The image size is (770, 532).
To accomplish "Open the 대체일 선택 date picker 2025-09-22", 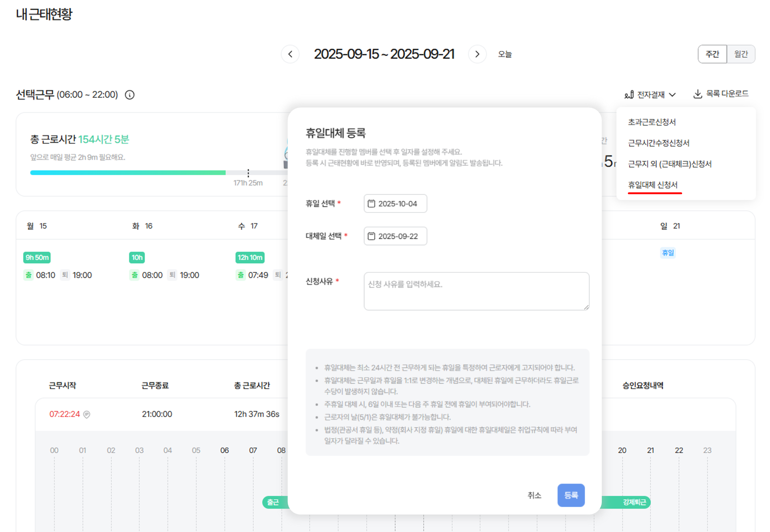I will pos(398,236).
